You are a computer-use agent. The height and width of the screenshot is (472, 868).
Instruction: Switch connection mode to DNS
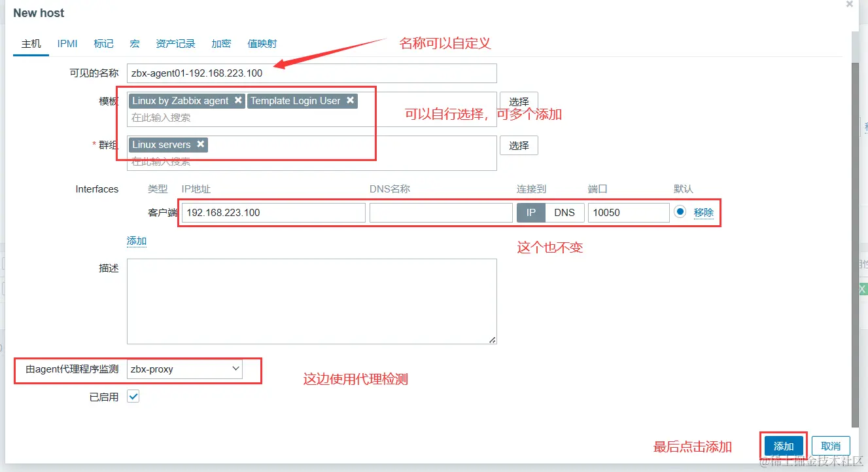click(x=564, y=213)
